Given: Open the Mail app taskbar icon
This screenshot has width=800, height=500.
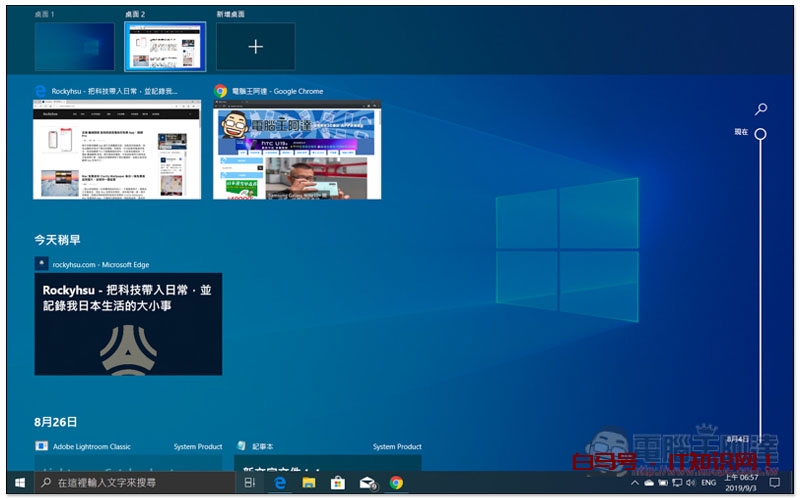Looking at the screenshot, I should pyautogui.click(x=368, y=483).
